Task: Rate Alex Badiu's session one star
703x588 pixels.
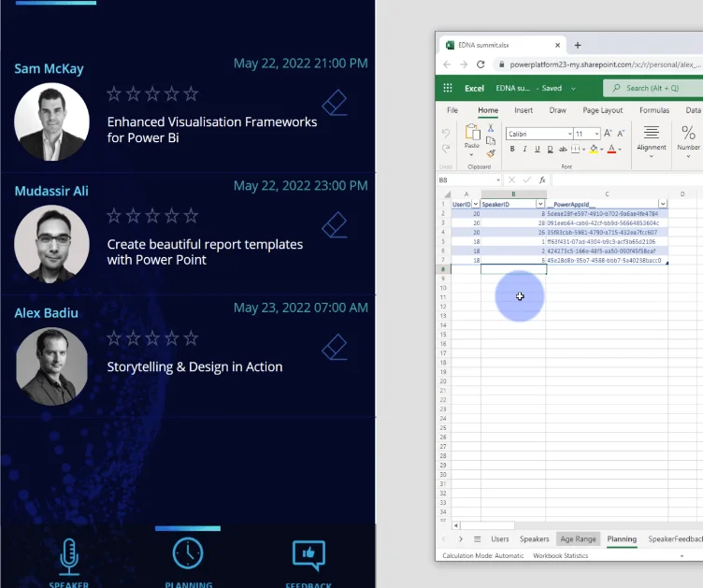Action: click(x=114, y=338)
